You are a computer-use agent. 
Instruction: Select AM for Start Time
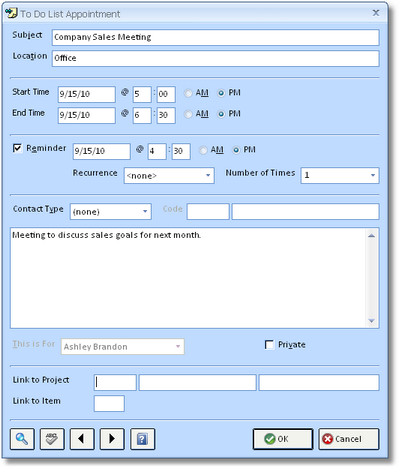coord(188,93)
